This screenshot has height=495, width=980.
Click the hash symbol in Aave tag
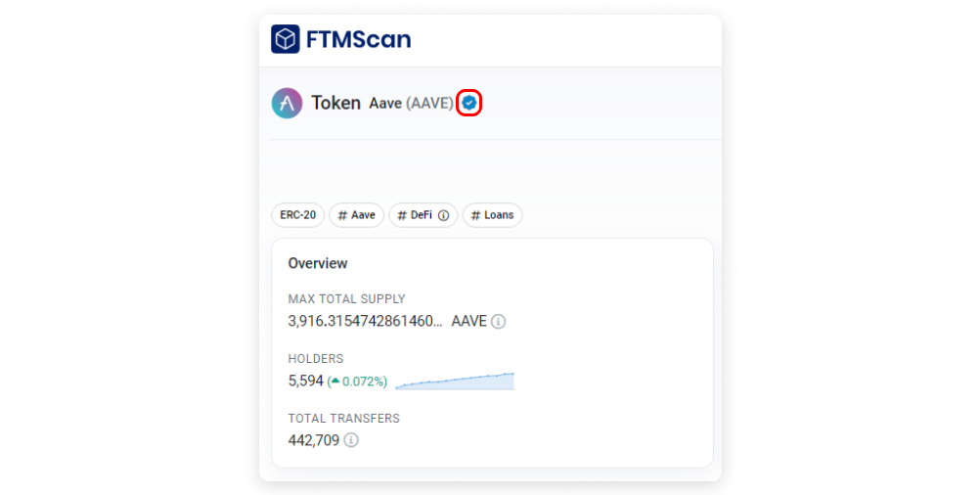(342, 215)
